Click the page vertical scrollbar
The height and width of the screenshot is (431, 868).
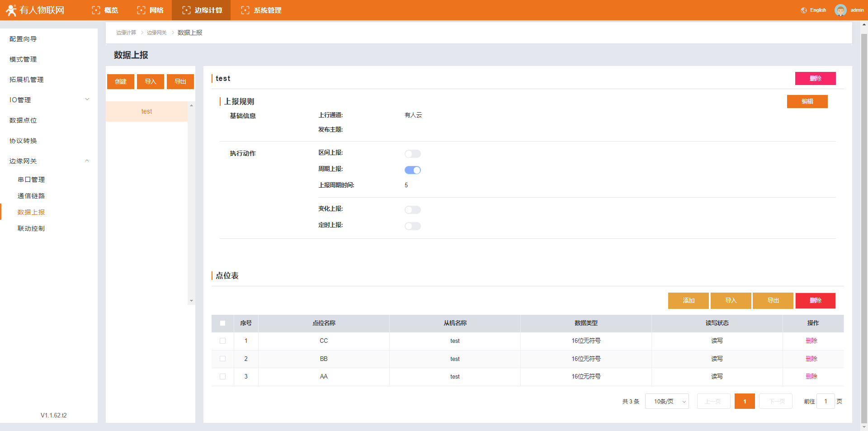click(x=864, y=226)
